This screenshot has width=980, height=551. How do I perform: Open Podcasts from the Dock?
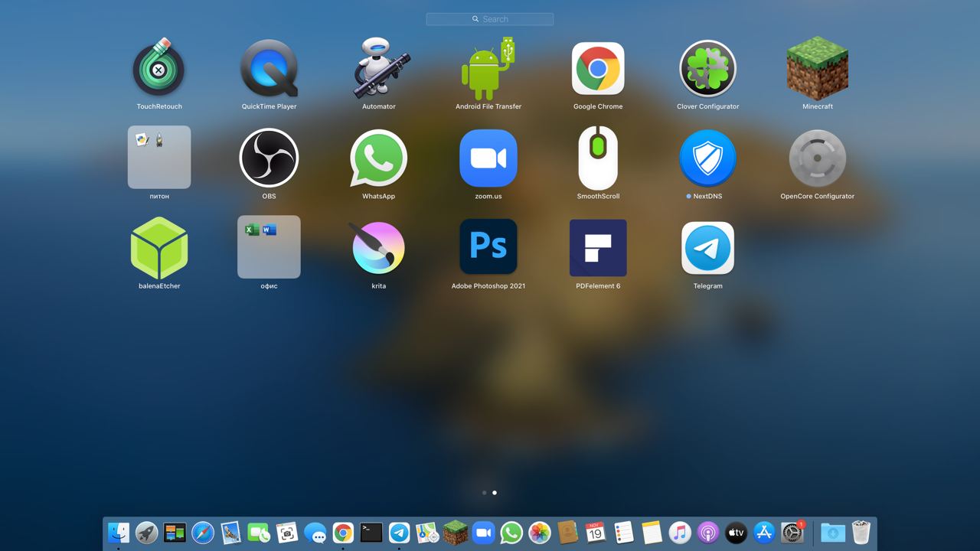[708, 533]
